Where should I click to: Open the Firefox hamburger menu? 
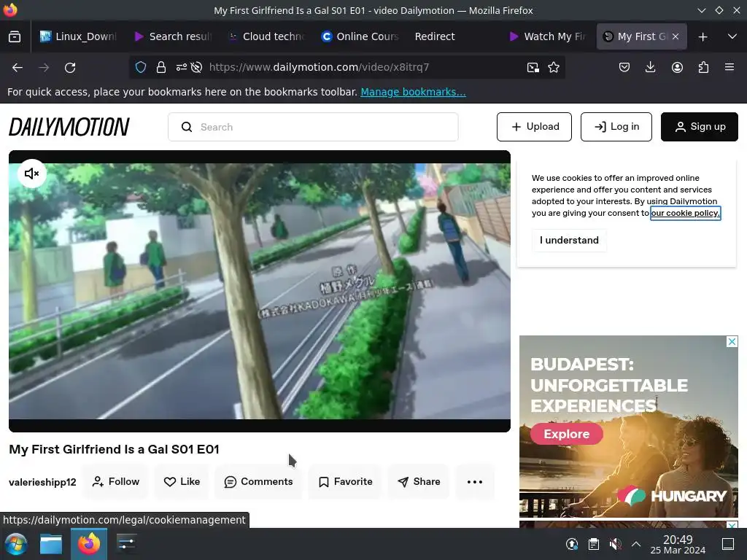729,68
